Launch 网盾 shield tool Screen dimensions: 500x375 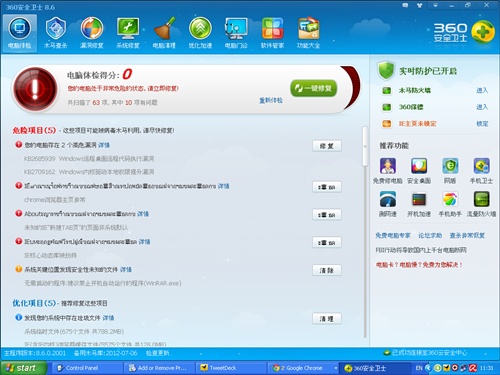[x=450, y=166]
